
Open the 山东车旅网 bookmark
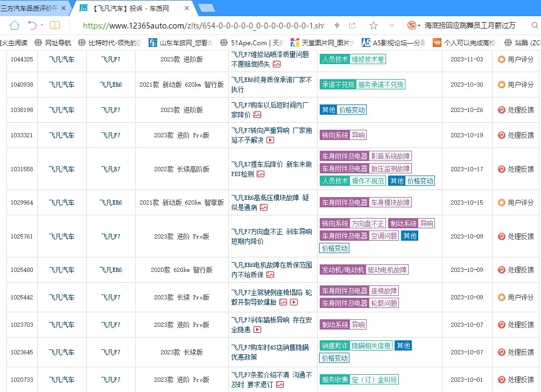click(181, 43)
